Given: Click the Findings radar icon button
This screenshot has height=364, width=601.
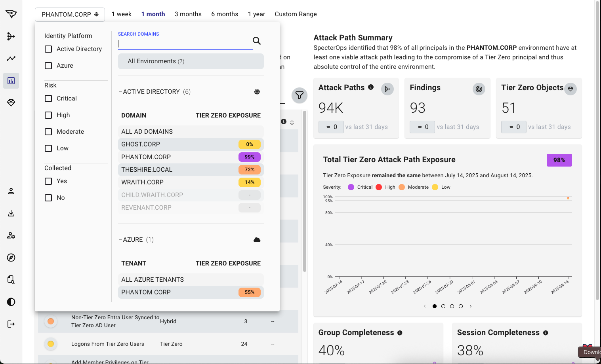Looking at the screenshot, I should click(x=479, y=89).
